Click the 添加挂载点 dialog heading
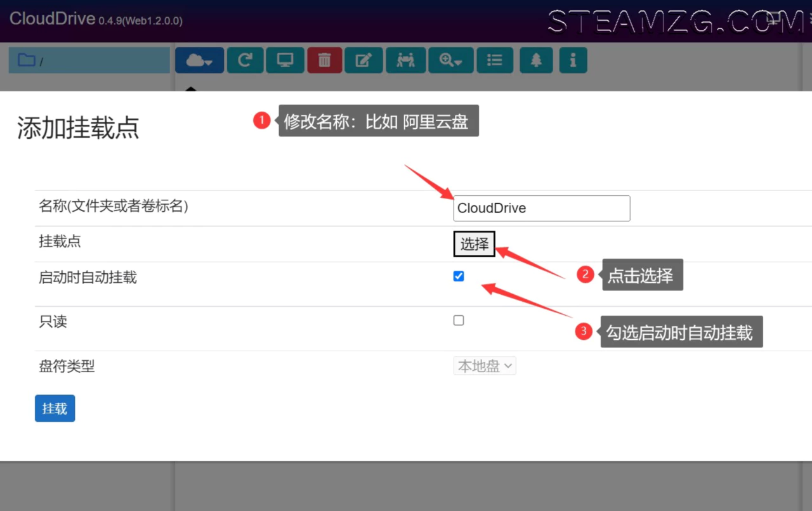The width and height of the screenshot is (812, 511). click(78, 128)
